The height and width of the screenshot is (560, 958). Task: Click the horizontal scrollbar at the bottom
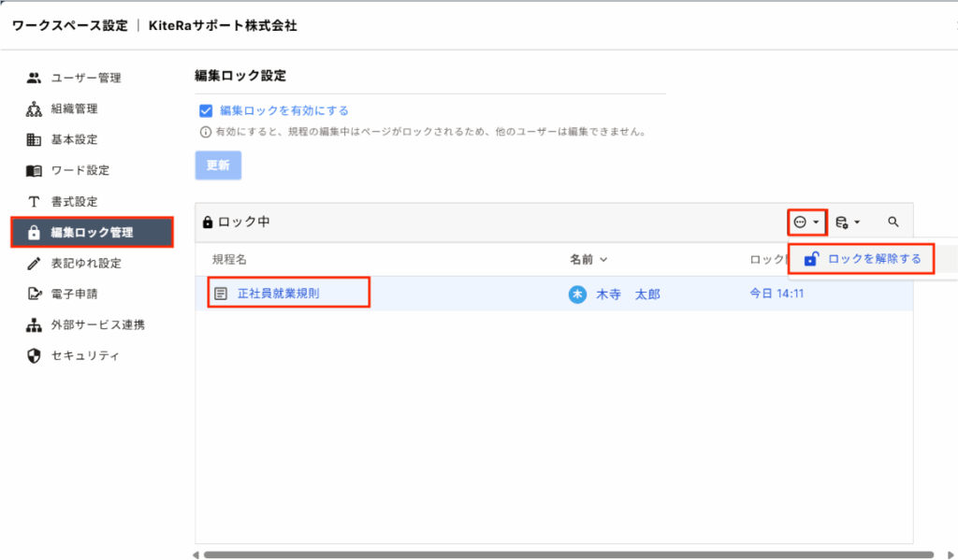coord(561,554)
